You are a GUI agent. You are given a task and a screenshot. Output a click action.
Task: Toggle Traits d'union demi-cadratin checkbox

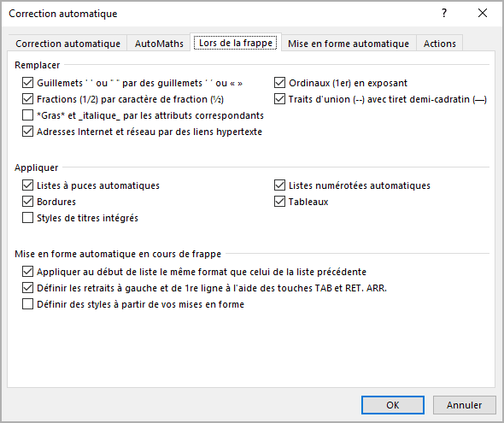pyautogui.click(x=279, y=98)
